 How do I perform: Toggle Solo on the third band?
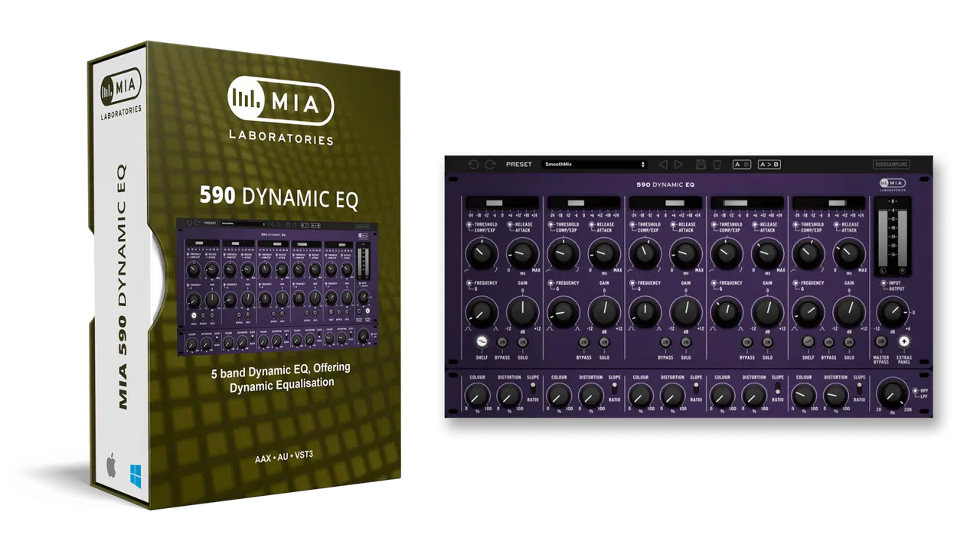pos(686,342)
